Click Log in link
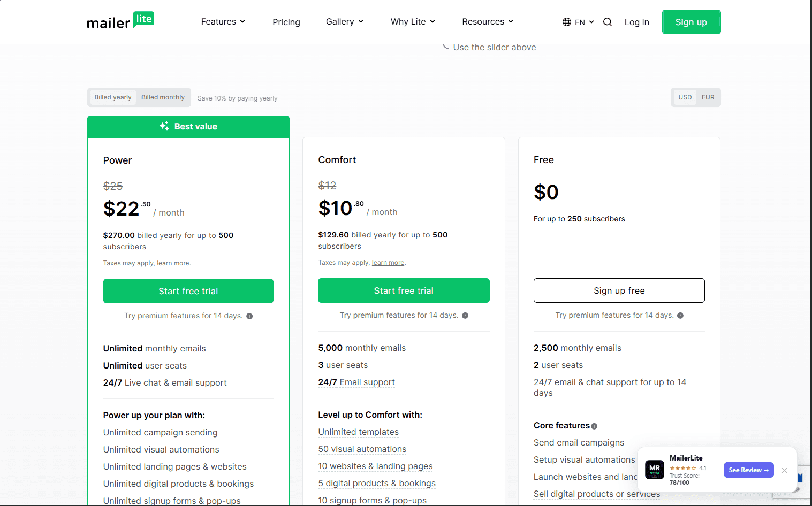 point(637,22)
